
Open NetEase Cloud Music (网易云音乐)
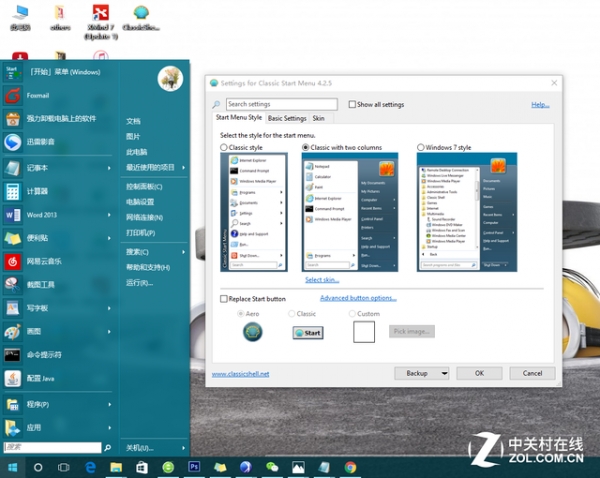(x=43, y=261)
